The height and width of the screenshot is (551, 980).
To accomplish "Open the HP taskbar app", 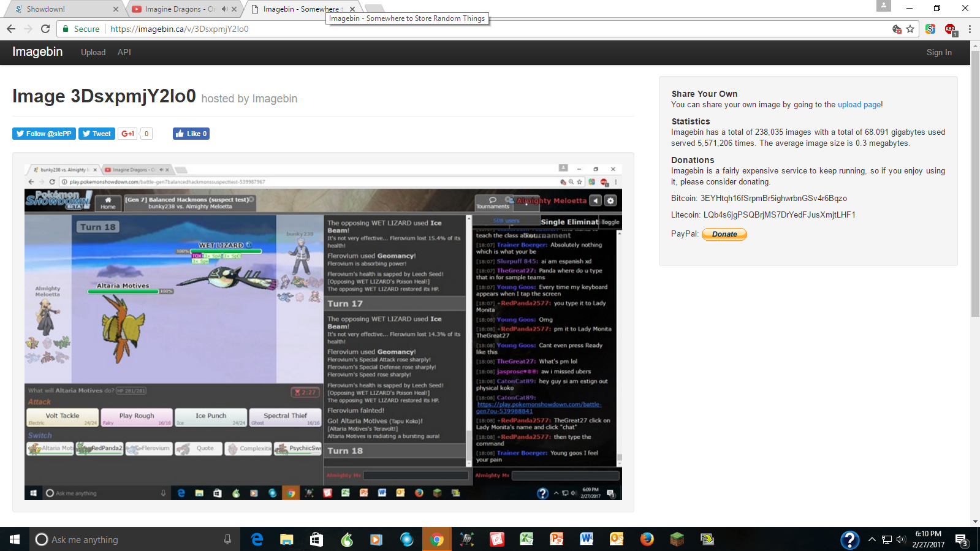I will pyautogui.click(x=466, y=539).
